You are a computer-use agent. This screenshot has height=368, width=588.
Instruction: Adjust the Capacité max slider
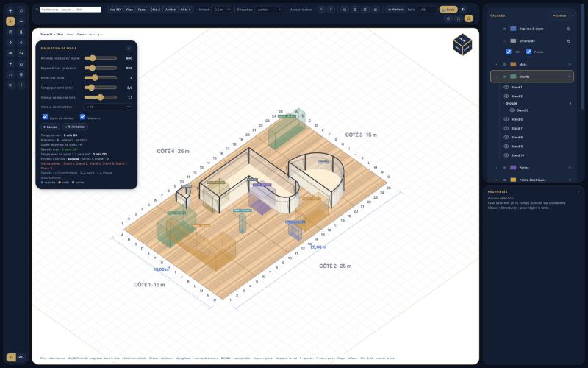point(101,68)
